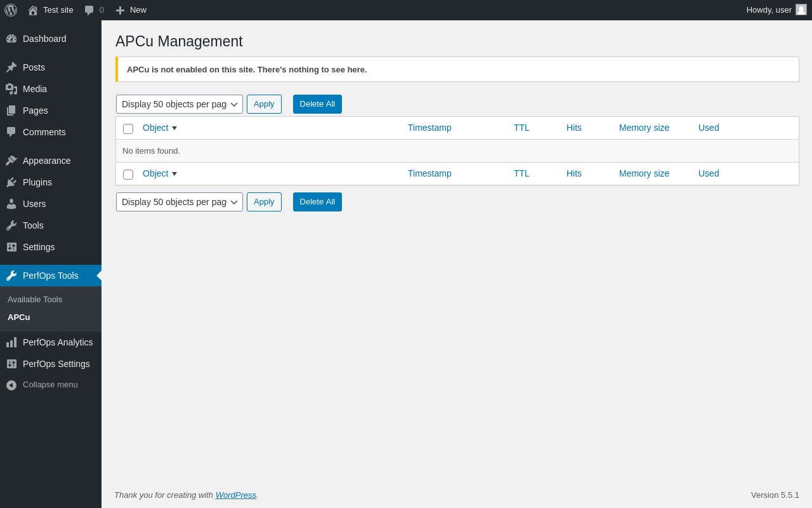
Task: Click the home icon beside Test site
Action: pyautogui.click(x=33, y=10)
